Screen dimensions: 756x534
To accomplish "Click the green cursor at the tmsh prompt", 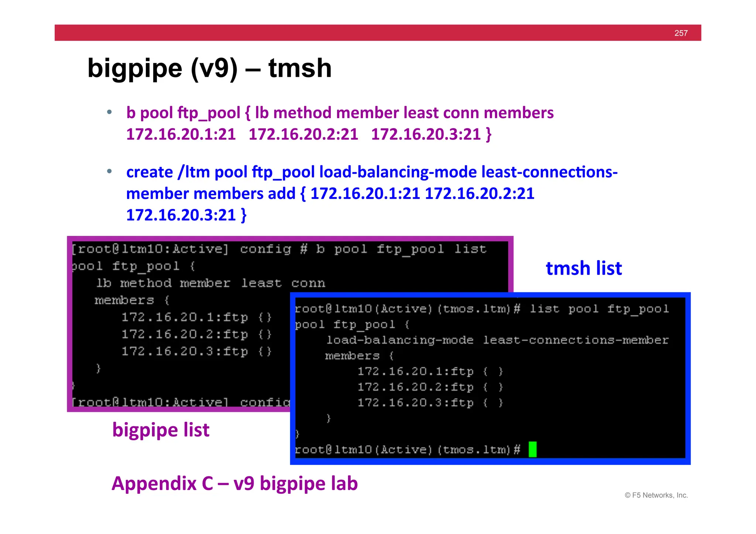I will [x=532, y=449].
